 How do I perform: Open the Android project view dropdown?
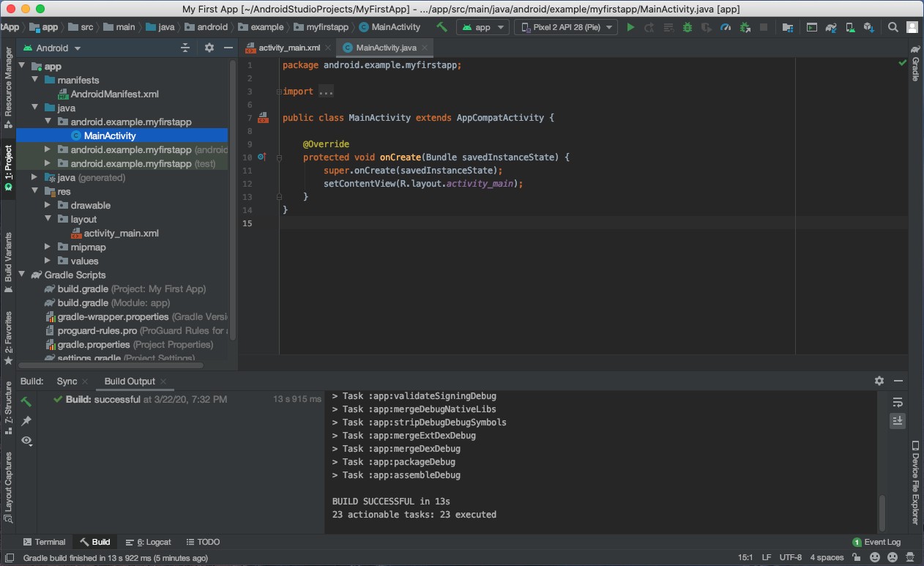click(x=52, y=48)
